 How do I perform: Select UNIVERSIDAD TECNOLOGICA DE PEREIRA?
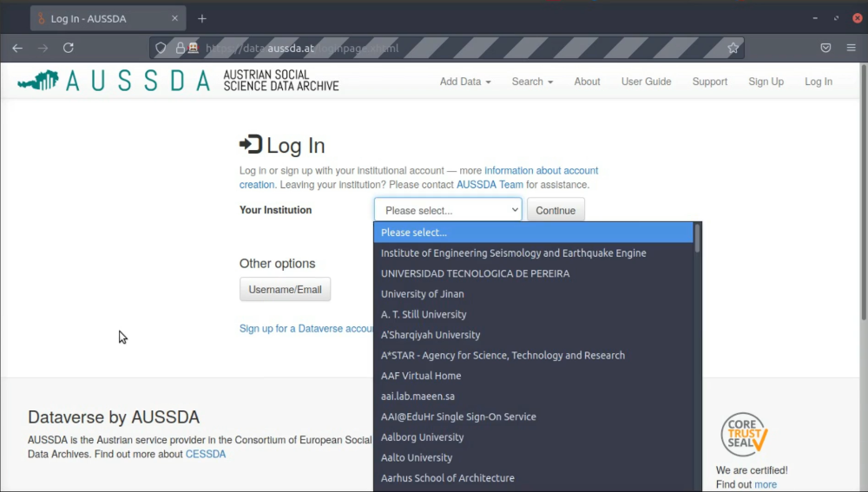click(x=533, y=273)
